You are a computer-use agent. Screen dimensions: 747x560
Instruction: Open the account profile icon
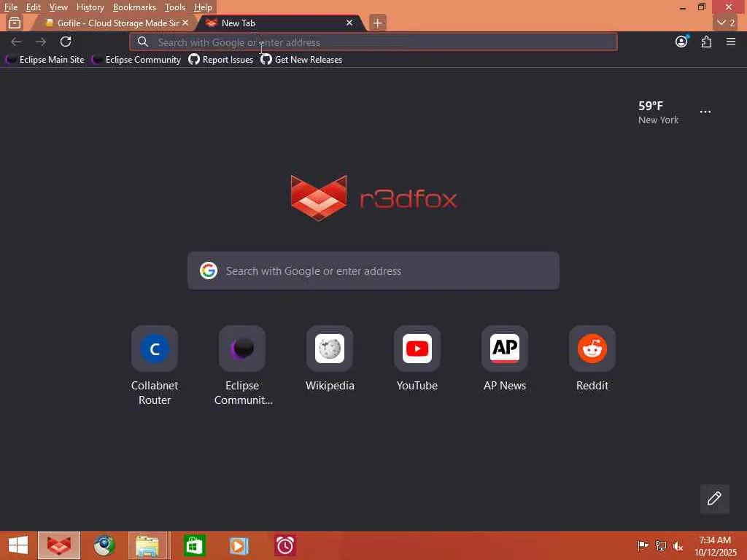(x=681, y=42)
